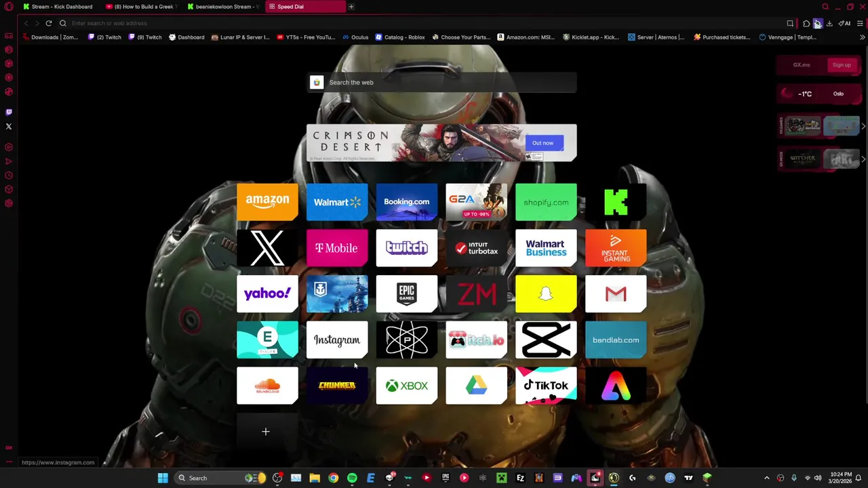Open the Gmail speed dial tile
Image resolution: width=868 pixels, height=488 pixels.
[x=616, y=293]
